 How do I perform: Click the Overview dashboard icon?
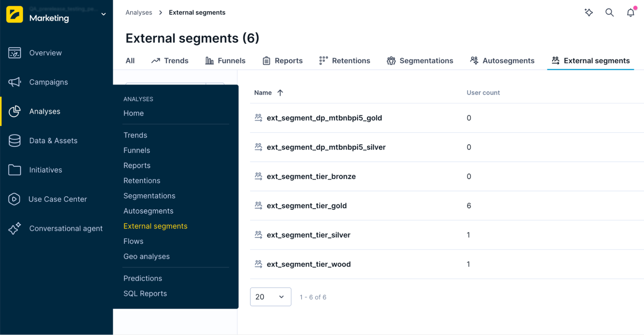(14, 53)
